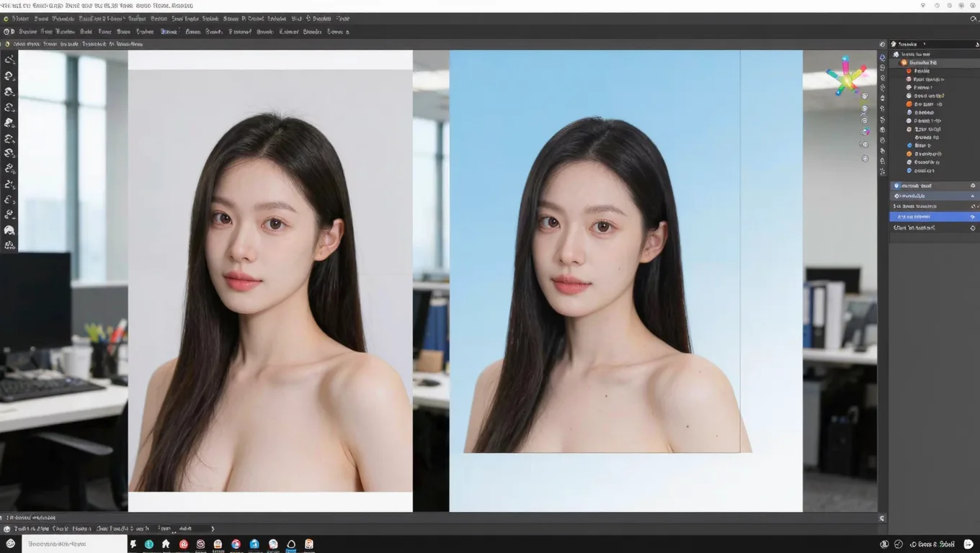Click the lightning-shaped icon next to the taskbar search box

click(133, 544)
